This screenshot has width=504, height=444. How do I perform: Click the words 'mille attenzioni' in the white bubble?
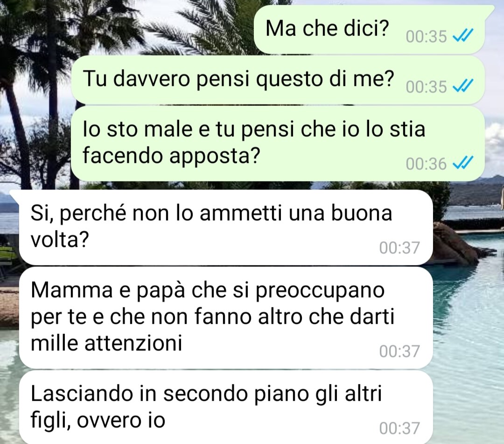106,343
